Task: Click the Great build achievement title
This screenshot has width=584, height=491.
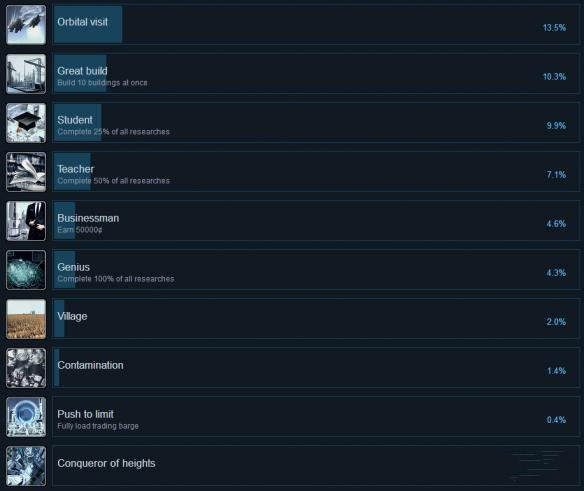Action: point(82,71)
